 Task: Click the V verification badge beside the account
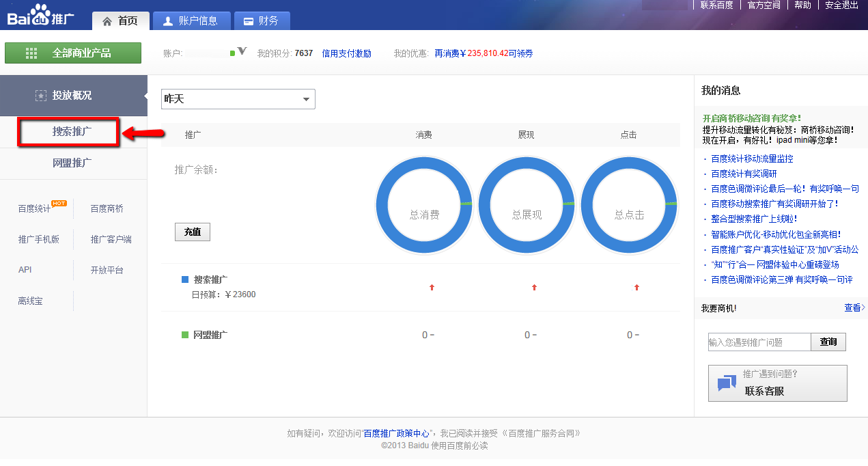click(x=241, y=52)
